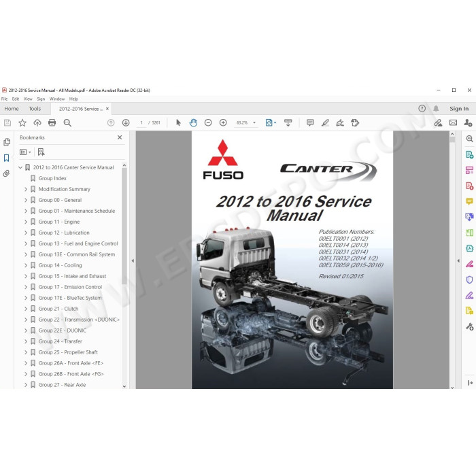The height and width of the screenshot is (476, 476).
Task: Close the 2012-2016 Service document tab
Action: coord(107,108)
